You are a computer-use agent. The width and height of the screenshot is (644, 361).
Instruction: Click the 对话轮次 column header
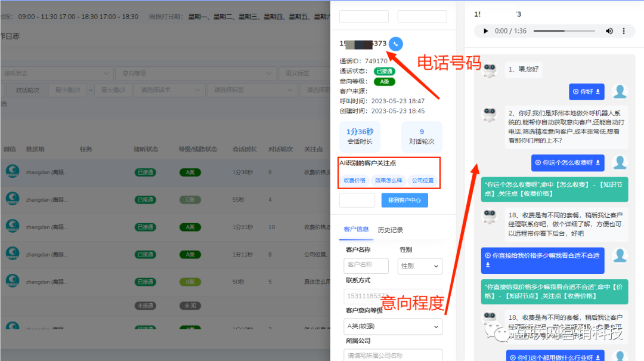pos(280,149)
